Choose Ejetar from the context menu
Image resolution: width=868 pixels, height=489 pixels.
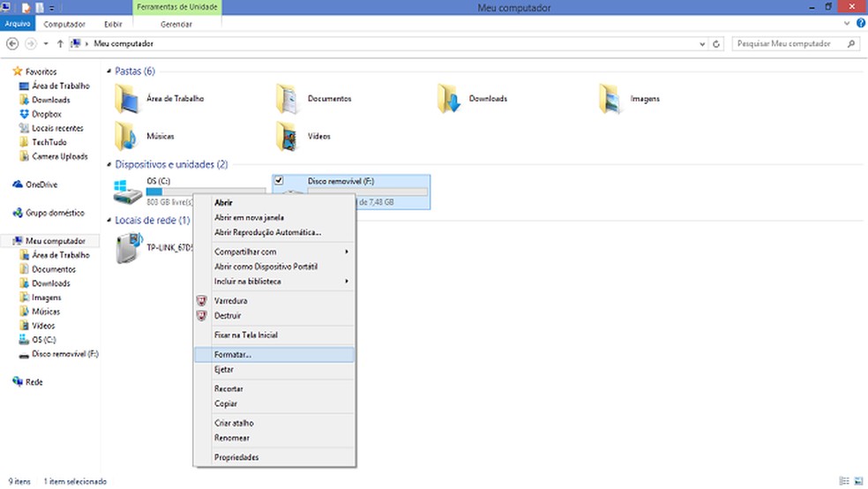(x=274, y=369)
